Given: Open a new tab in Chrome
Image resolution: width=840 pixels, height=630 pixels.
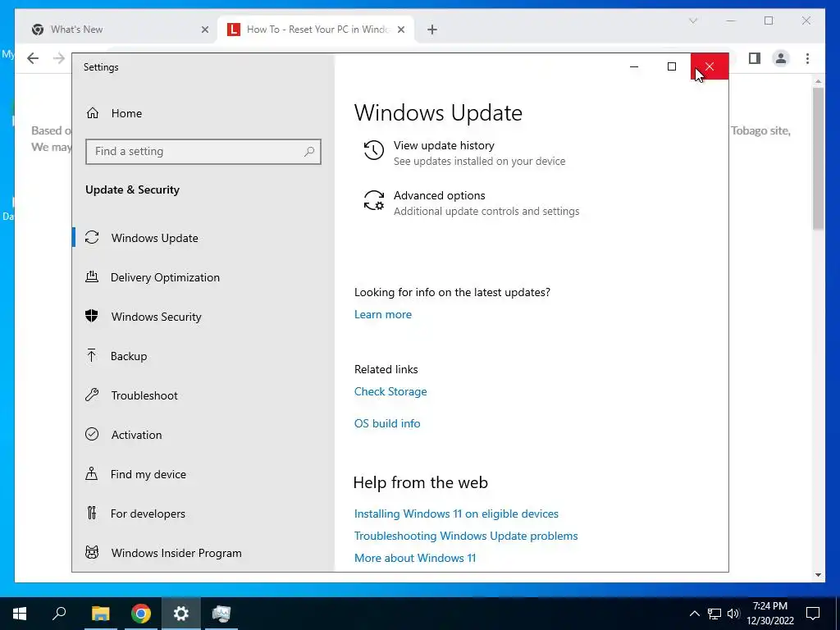Looking at the screenshot, I should 432,30.
